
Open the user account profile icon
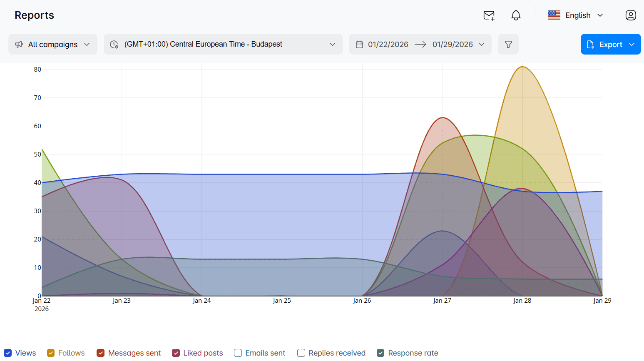(631, 15)
